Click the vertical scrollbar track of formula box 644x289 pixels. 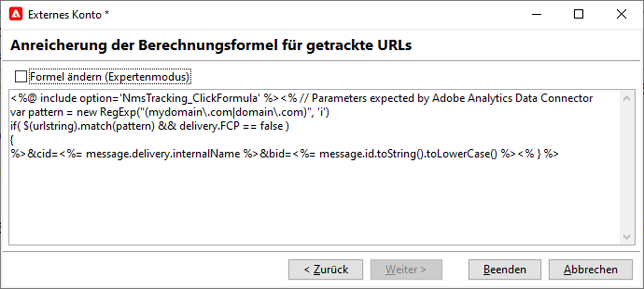[x=626, y=168]
